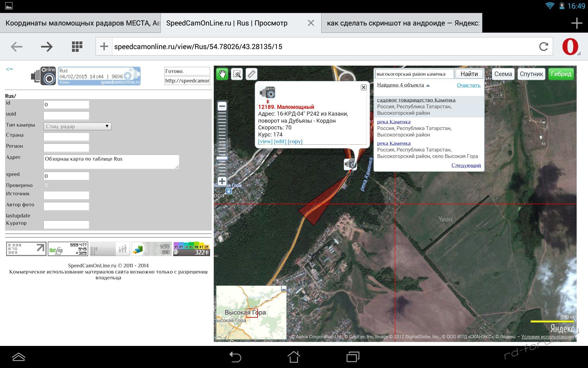Click the speed input field
Screen dimensions: 588x368
[66, 176]
